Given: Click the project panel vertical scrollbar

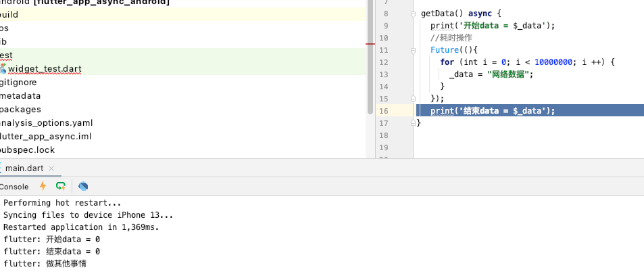Looking at the screenshot, I should tap(370, 57).
